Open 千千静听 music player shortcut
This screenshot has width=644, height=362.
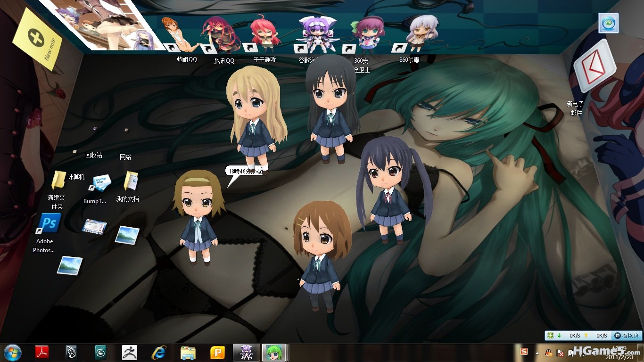coord(264,34)
